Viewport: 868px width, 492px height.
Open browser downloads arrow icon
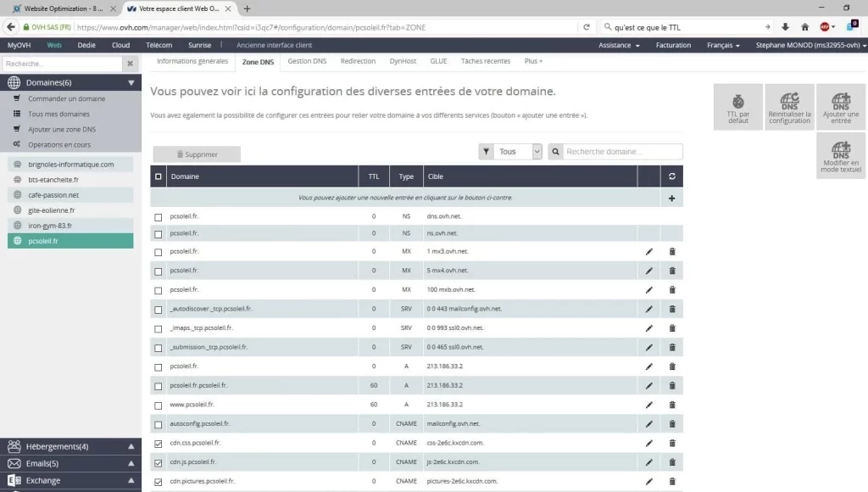(785, 27)
